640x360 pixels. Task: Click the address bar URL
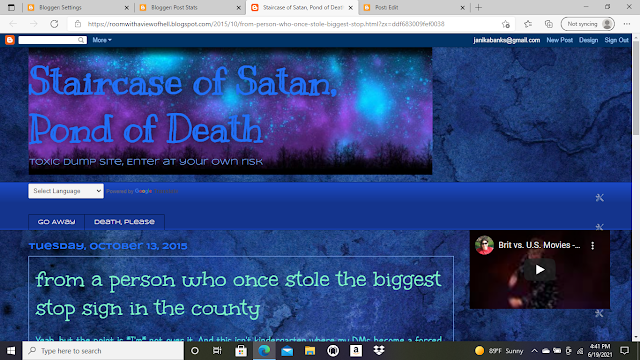pos(266,24)
